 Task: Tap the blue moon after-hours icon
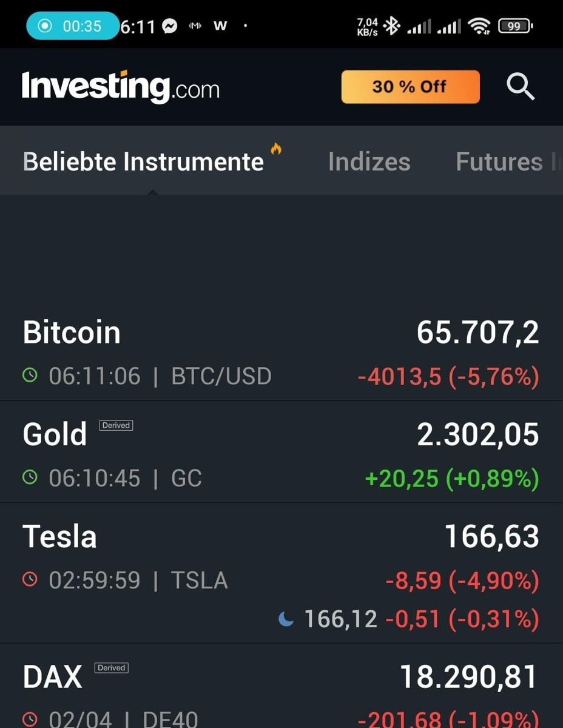[286, 619]
